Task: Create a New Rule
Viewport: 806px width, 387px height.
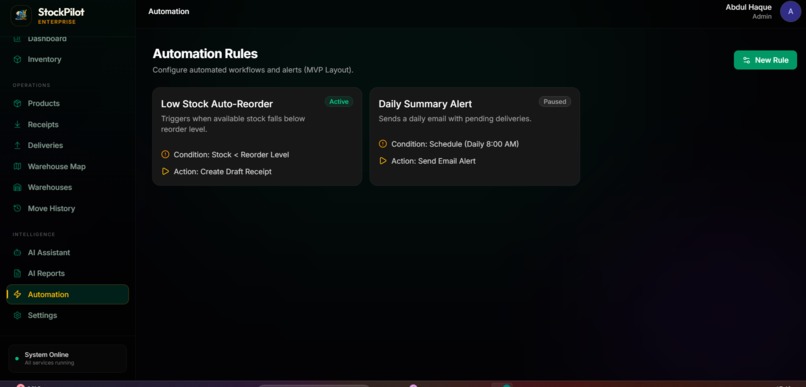Action: point(765,60)
